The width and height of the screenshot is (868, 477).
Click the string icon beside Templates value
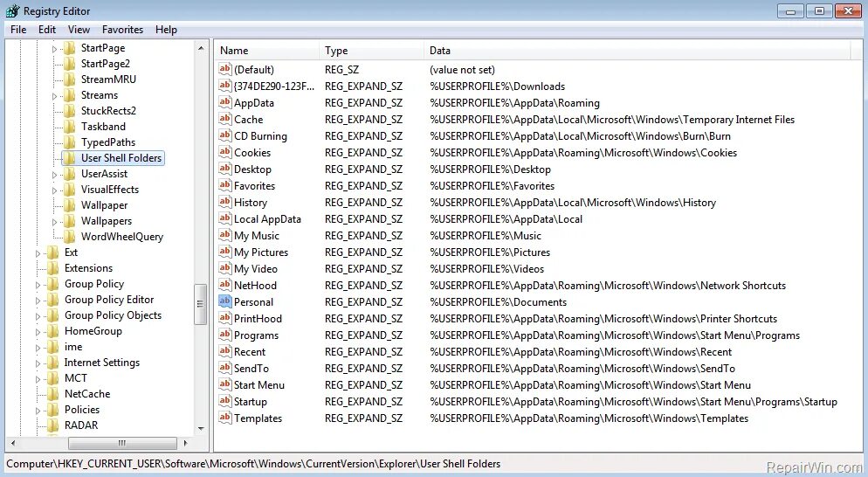224,418
